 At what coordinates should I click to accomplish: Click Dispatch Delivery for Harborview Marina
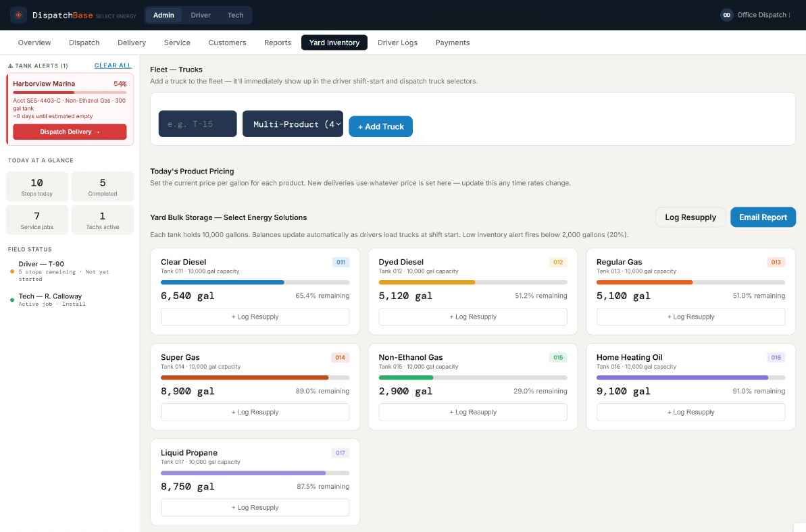click(x=70, y=132)
